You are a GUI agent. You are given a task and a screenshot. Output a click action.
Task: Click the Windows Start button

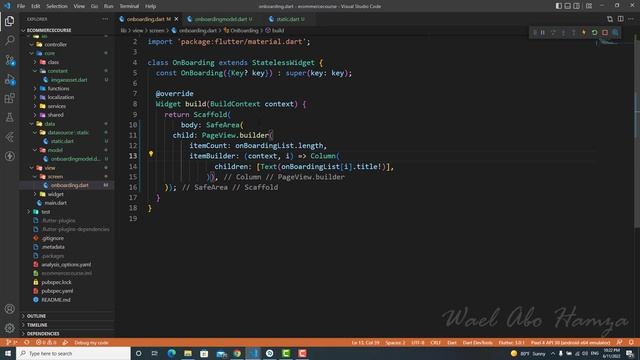click(x=8, y=353)
